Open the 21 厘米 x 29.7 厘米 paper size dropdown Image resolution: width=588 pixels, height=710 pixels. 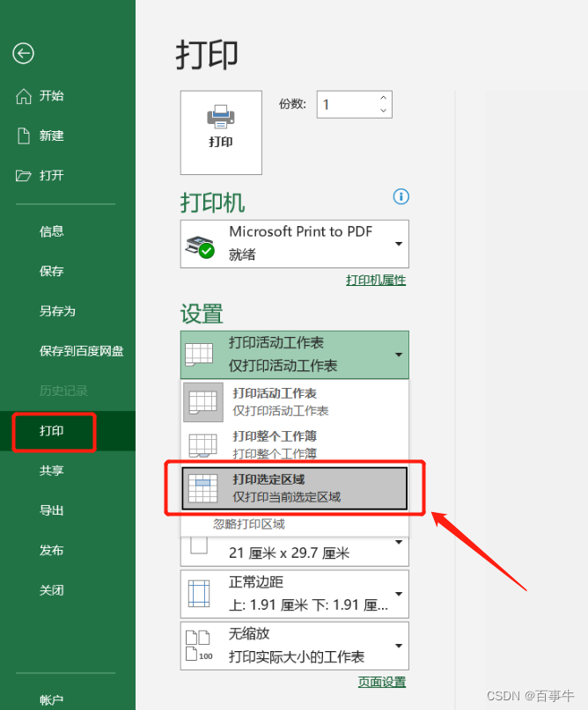click(x=295, y=552)
